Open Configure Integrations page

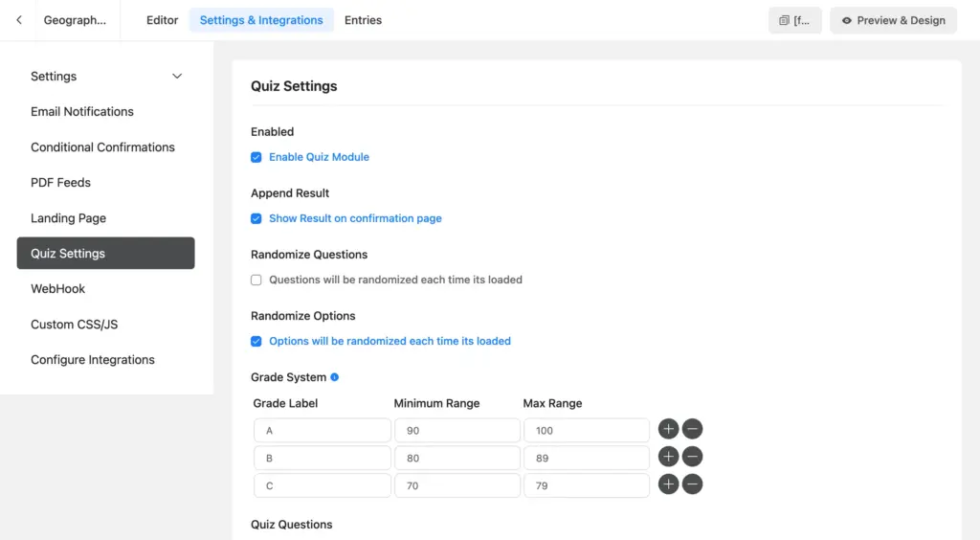93,359
